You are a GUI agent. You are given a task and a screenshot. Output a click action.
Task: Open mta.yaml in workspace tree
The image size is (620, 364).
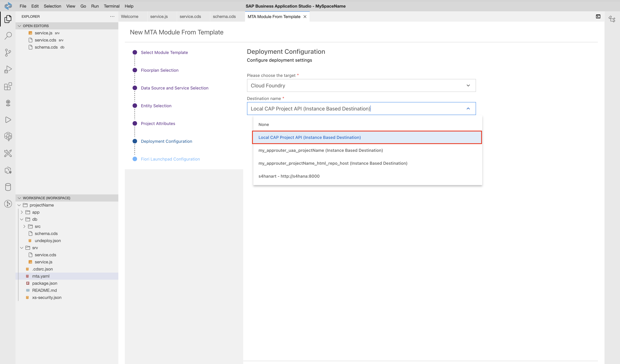tap(67, 276)
